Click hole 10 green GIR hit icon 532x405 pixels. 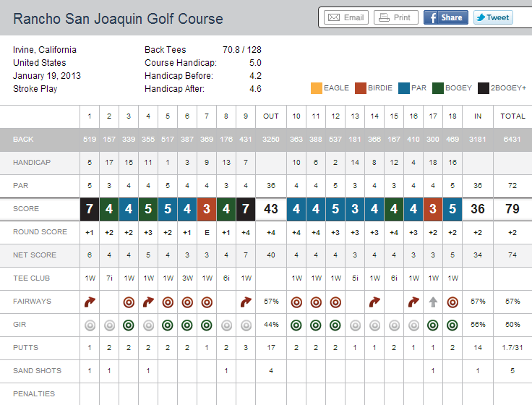296,325
